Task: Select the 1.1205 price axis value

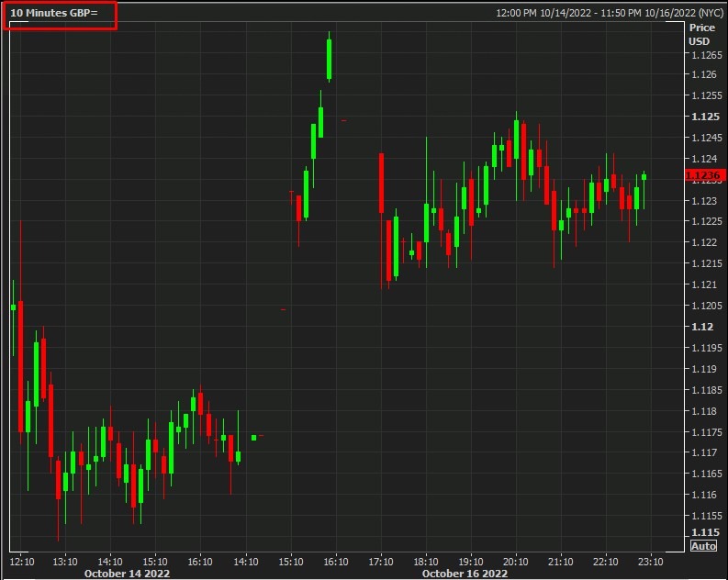Action: tap(707, 306)
